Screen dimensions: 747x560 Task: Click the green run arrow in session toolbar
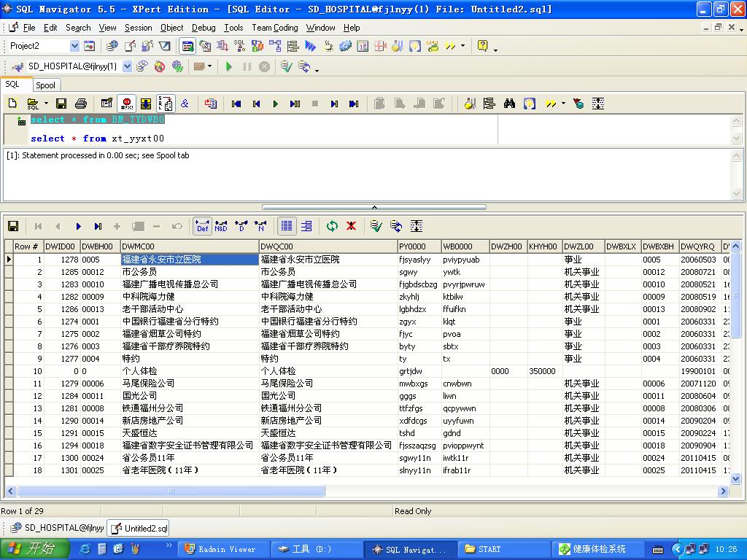coord(228,66)
